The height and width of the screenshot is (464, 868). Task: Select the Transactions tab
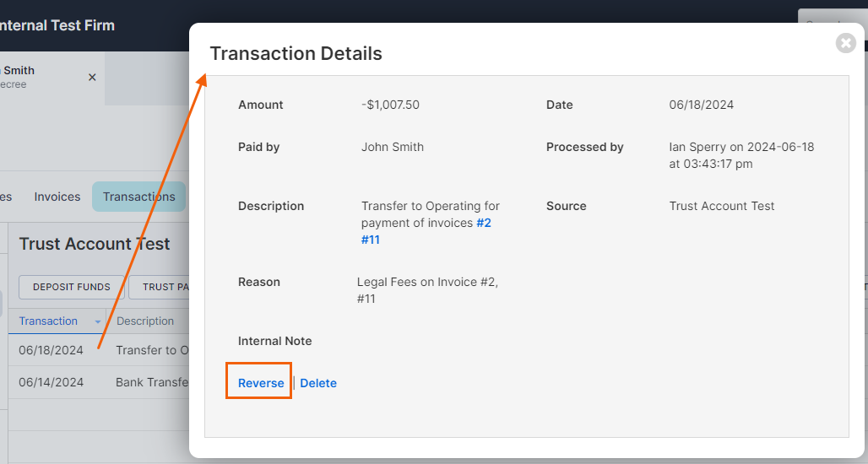[139, 197]
